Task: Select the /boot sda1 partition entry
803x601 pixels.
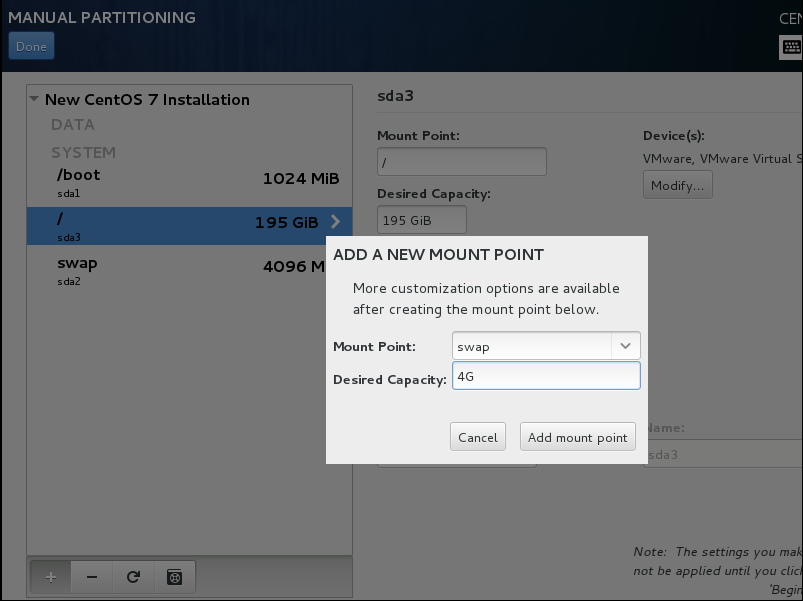Action: point(190,180)
